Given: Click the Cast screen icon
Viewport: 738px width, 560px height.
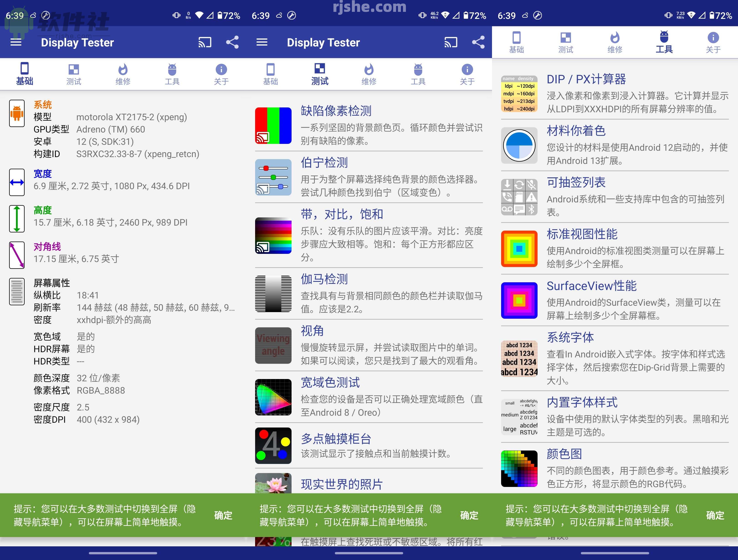Looking at the screenshot, I should tap(205, 42).
